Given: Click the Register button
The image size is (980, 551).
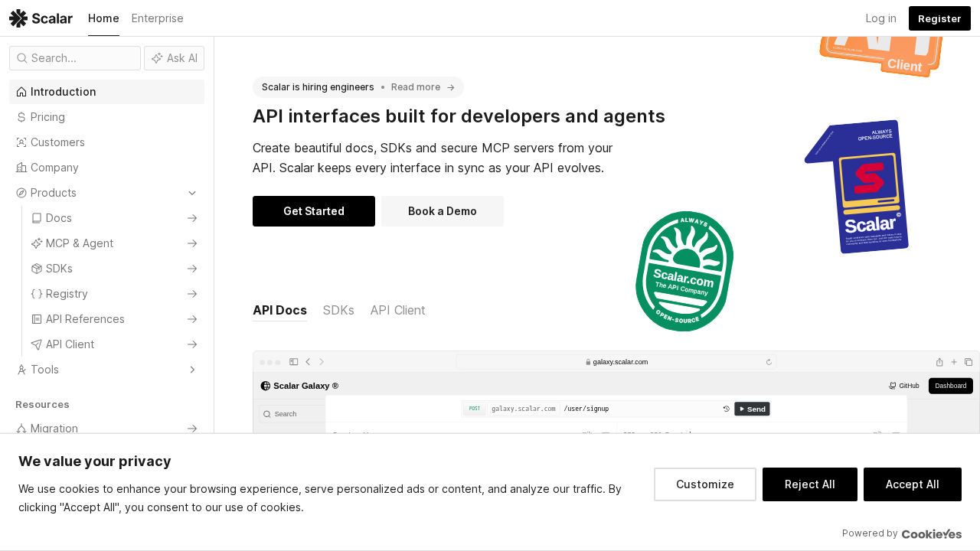Looking at the screenshot, I should (x=939, y=18).
